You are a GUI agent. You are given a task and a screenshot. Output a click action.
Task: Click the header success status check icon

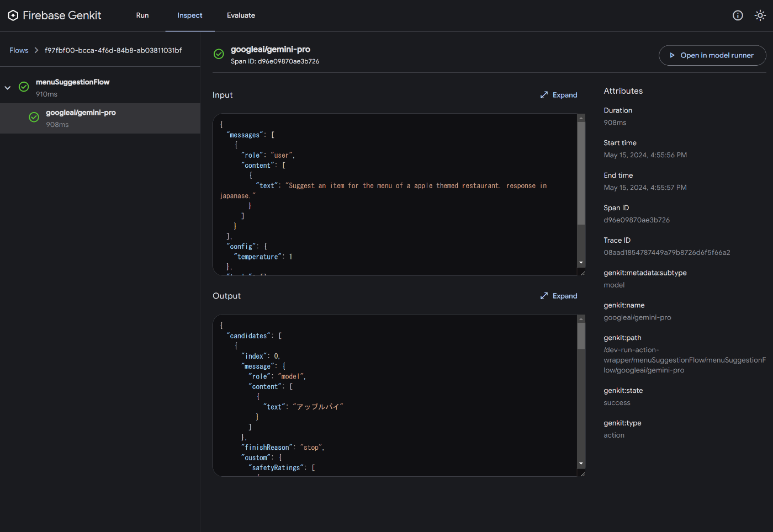219,54
